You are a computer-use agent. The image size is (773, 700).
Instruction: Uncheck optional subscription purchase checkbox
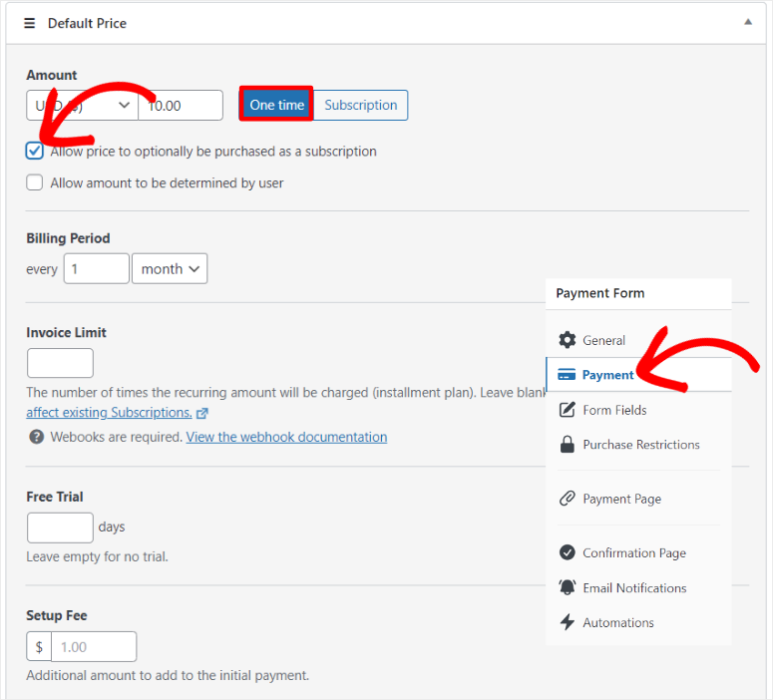(35, 152)
